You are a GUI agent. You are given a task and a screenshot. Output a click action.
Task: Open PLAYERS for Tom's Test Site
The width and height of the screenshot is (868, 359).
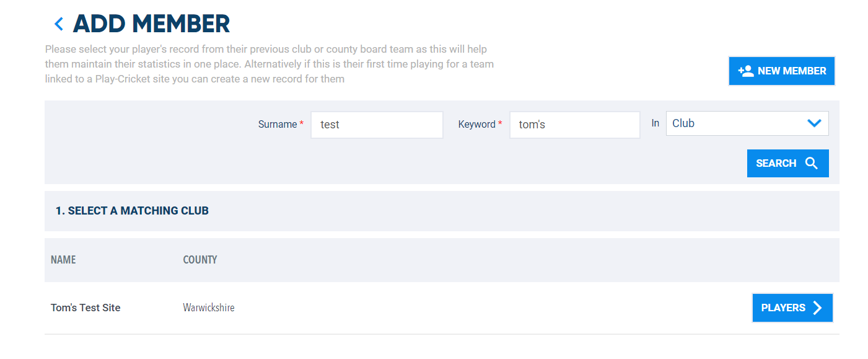coord(792,308)
